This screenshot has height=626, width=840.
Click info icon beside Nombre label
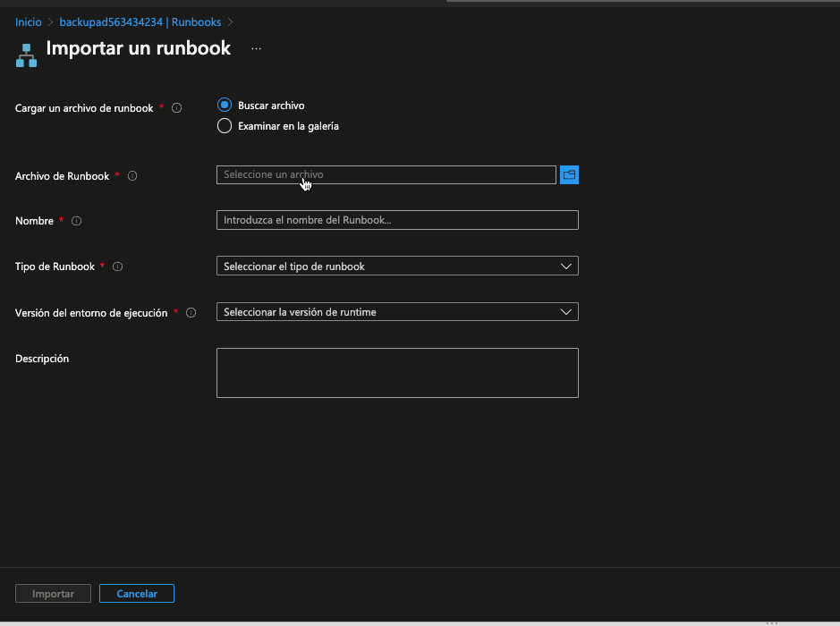coord(76,221)
